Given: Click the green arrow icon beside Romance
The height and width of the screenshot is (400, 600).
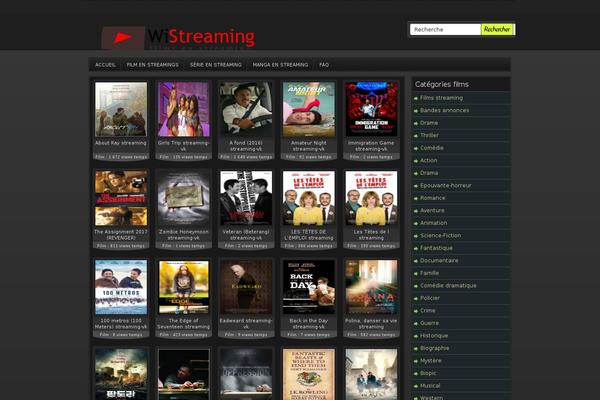Looking at the screenshot, I should pyautogui.click(x=416, y=198).
